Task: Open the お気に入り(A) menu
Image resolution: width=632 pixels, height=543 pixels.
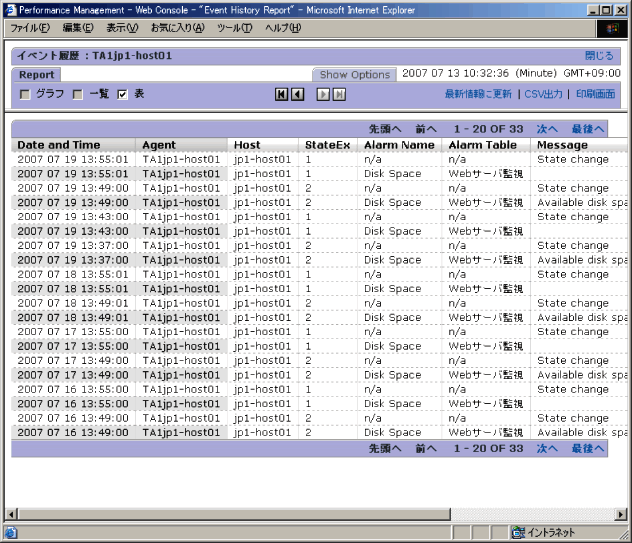Action: tap(178, 28)
